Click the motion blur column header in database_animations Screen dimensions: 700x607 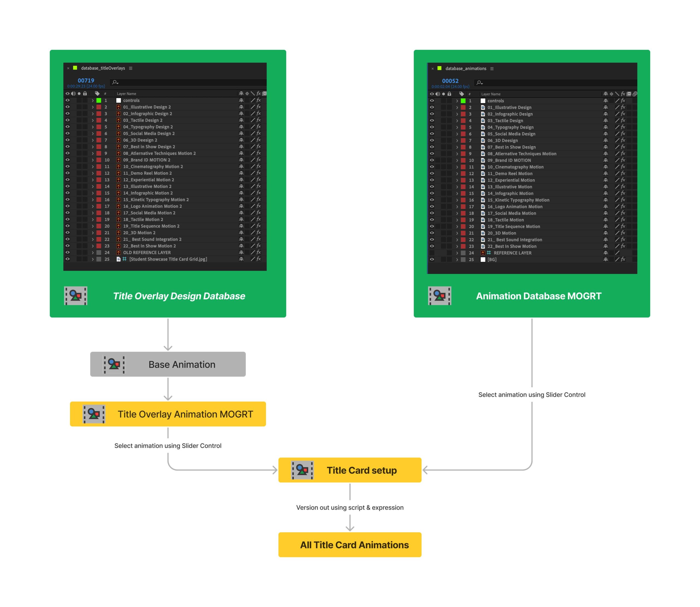click(x=635, y=94)
